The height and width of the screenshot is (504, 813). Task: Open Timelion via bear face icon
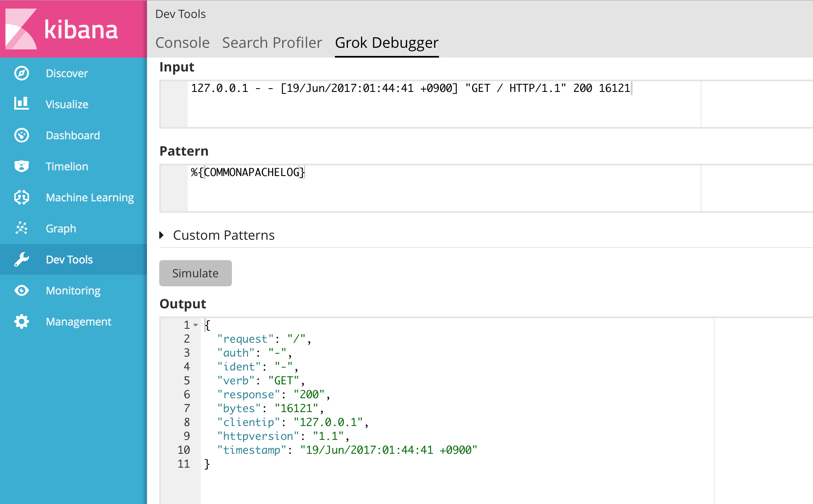tap(22, 166)
